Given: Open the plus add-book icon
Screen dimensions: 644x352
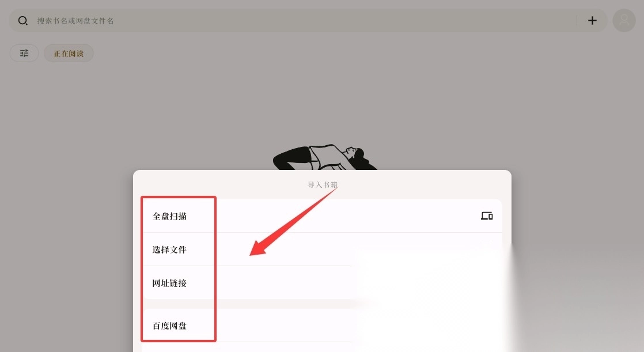Looking at the screenshot, I should click(592, 21).
